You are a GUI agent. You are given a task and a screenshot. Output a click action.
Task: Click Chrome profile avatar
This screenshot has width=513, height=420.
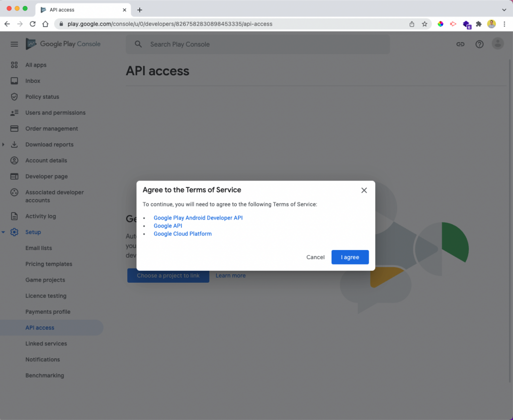coord(491,24)
